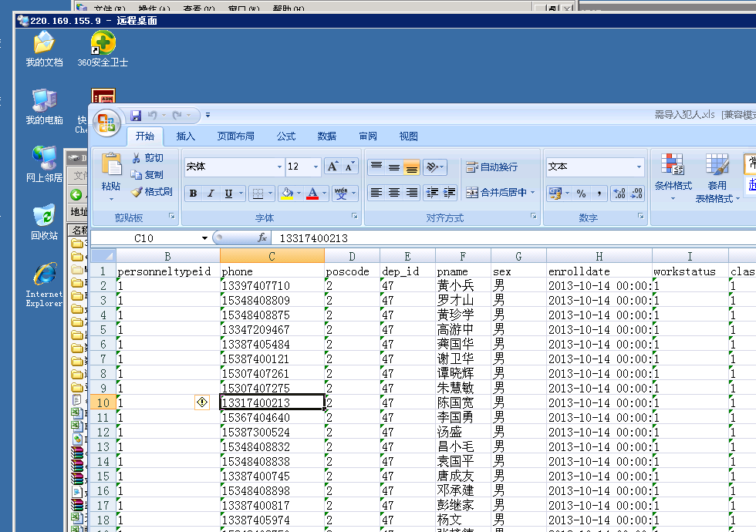This screenshot has width=756, height=532.
Task: Switch to the 插入 ribbon tab
Action: [x=186, y=136]
